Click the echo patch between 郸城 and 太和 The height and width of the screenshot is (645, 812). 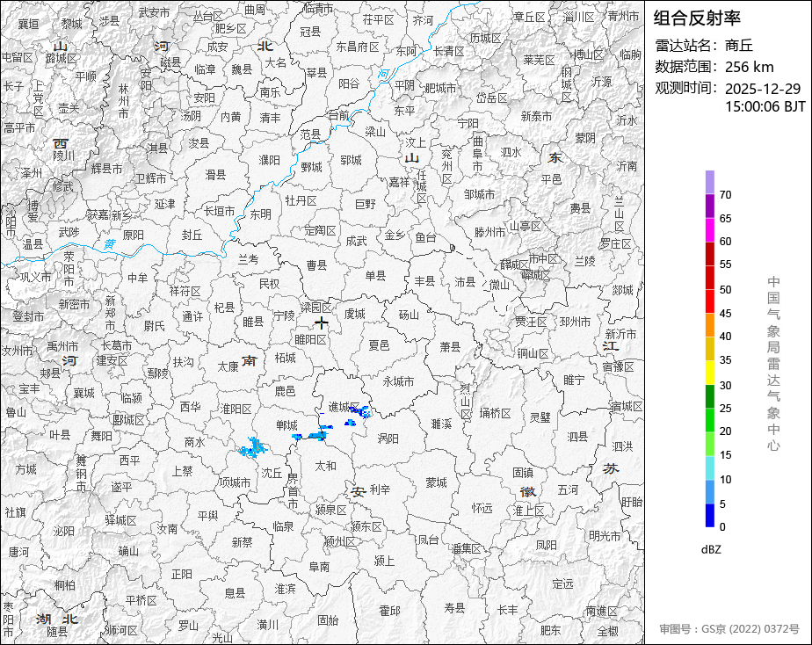coord(317,435)
